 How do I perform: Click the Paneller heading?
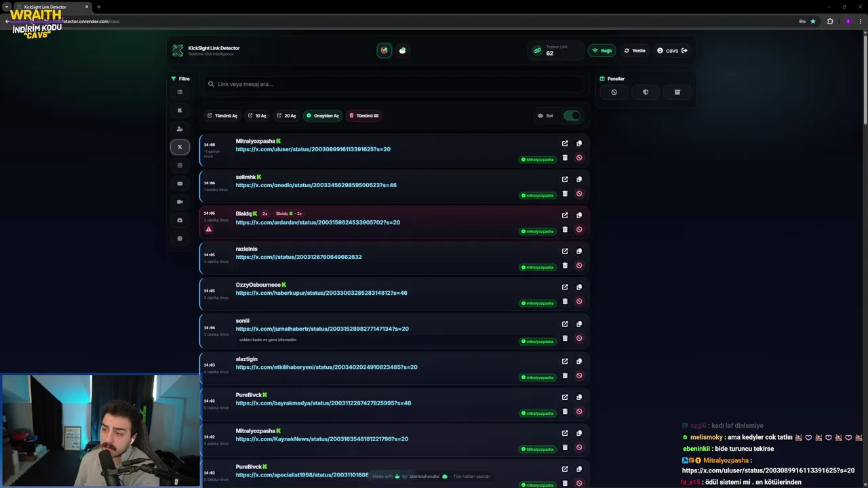pos(612,79)
